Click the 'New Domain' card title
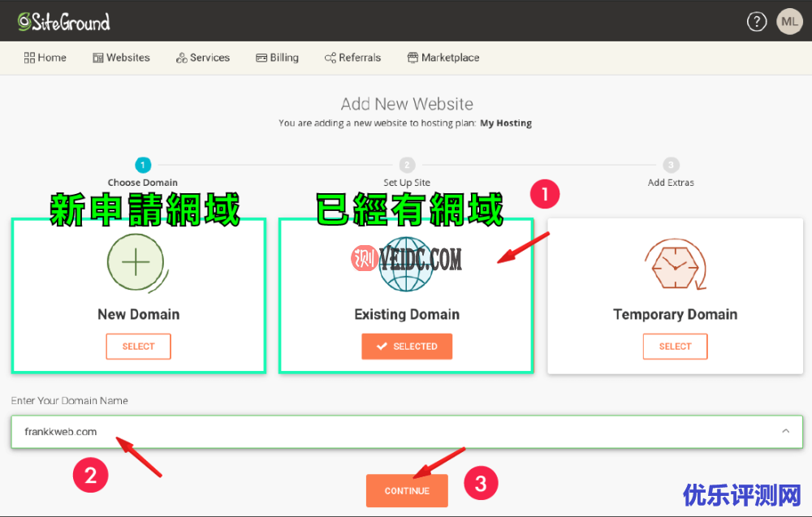 [x=139, y=315]
